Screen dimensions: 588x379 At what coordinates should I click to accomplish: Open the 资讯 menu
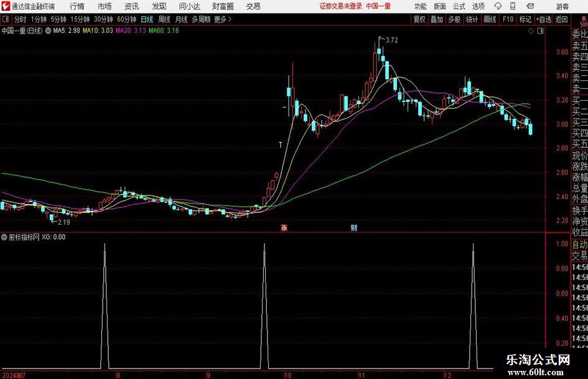(x=131, y=6)
